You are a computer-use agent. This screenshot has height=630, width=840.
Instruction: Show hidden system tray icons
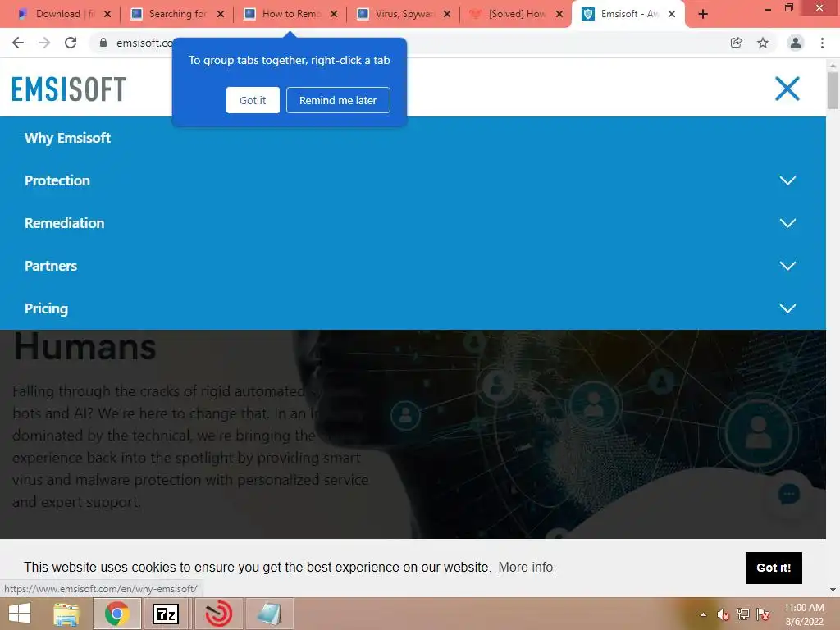coord(703,614)
